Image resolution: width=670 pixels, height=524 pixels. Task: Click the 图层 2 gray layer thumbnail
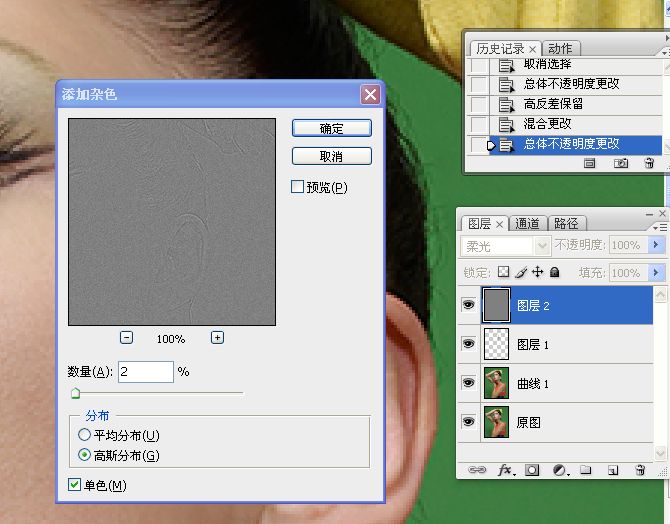pyautogui.click(x=496, y=305)
